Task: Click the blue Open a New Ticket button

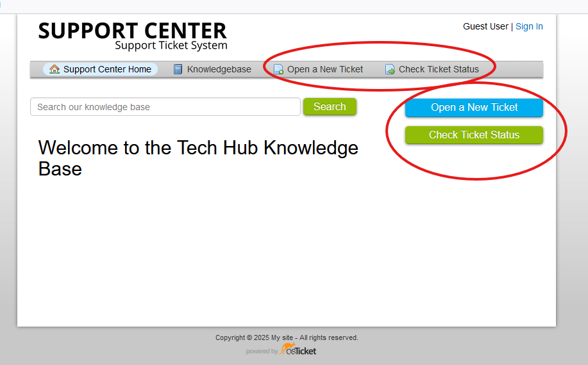Action: coord(474,108)
